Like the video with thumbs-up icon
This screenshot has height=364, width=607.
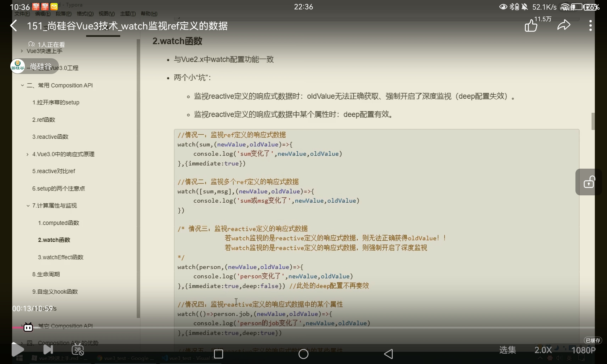point(531,25)
